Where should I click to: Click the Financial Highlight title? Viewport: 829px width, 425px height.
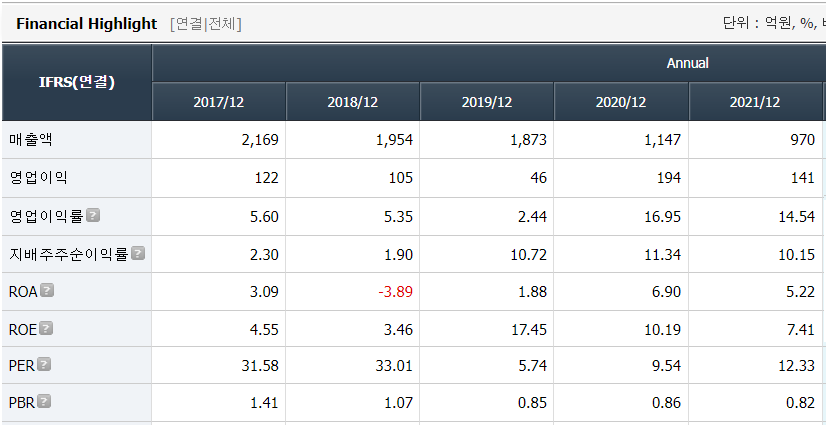coord(87,24)
